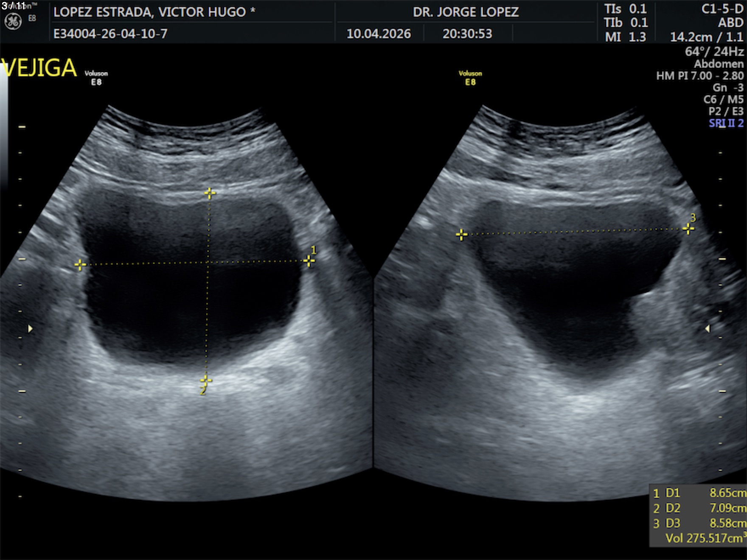The height and width of the screenshot is (560, 747).
Task: Click the GE logo in the header
Action: (x=13, y=22)
